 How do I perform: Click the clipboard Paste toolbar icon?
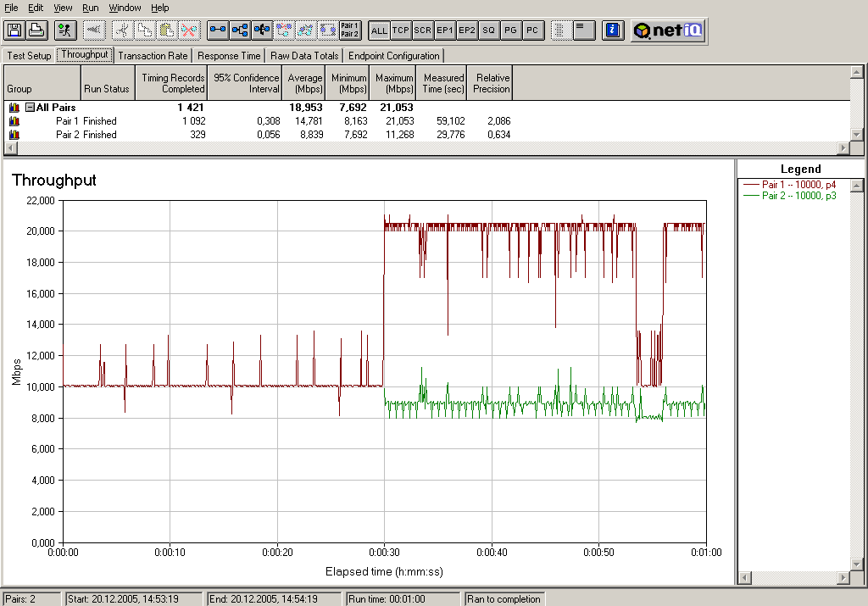(167, 31)
